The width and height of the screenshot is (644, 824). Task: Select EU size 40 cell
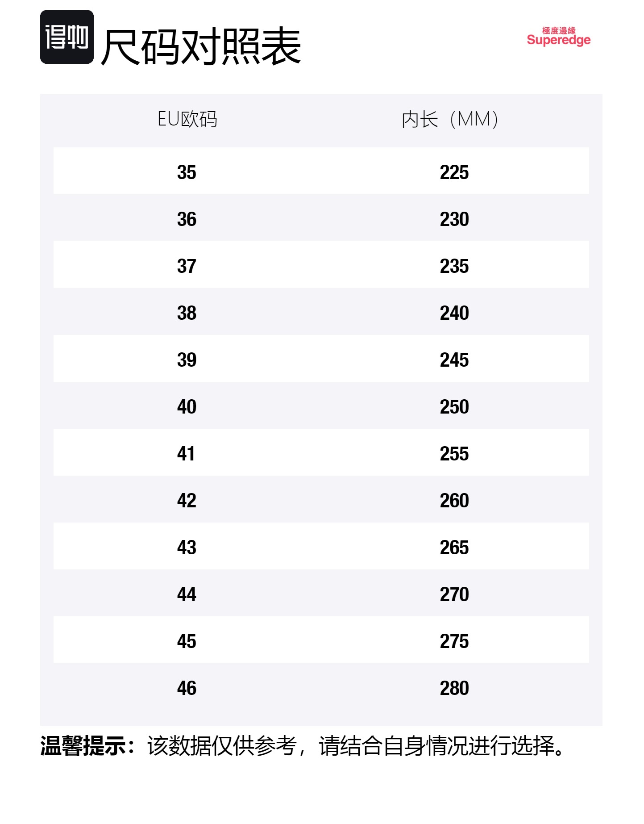[187, 407]
